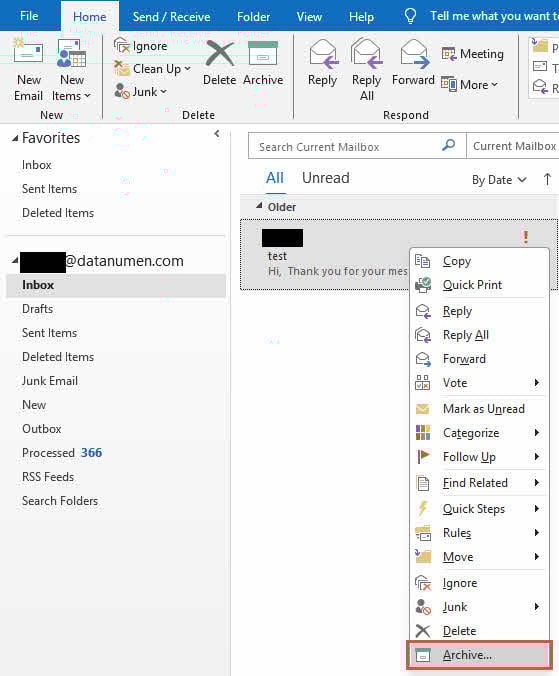Open the Follow Up submenu

pos(479,457)
